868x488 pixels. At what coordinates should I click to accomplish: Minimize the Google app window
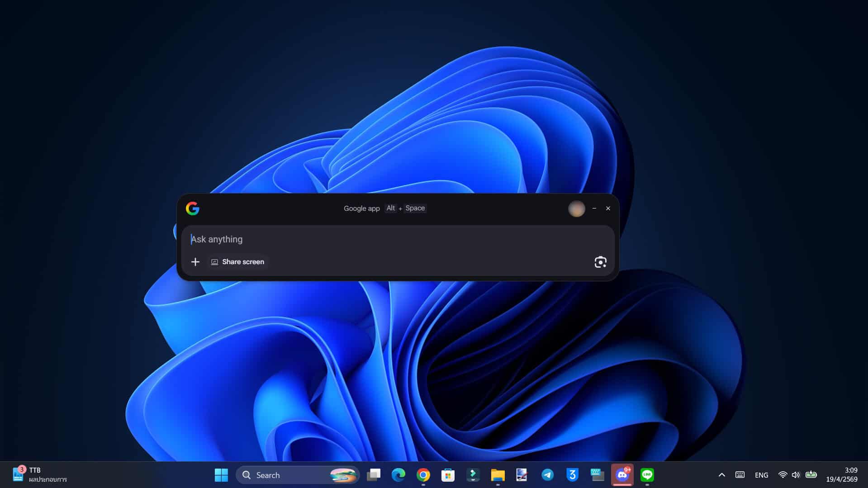[594, 208]
